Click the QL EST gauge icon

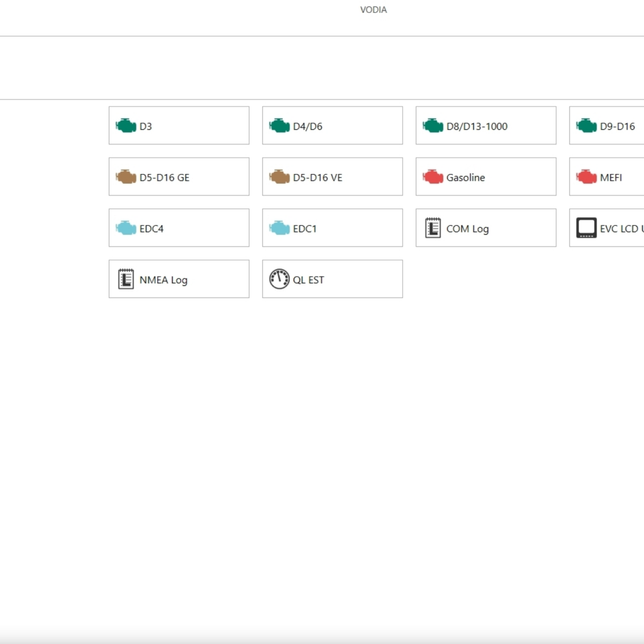[279, 279]
